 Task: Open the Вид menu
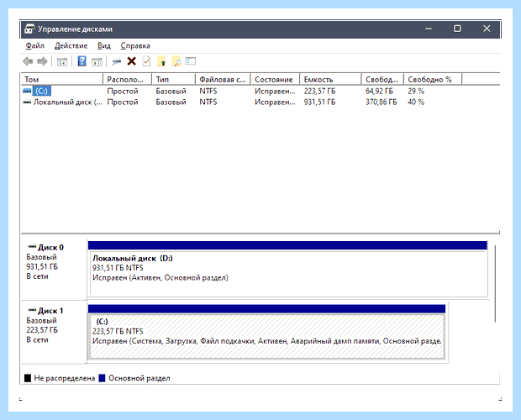[x=103, y=46]
